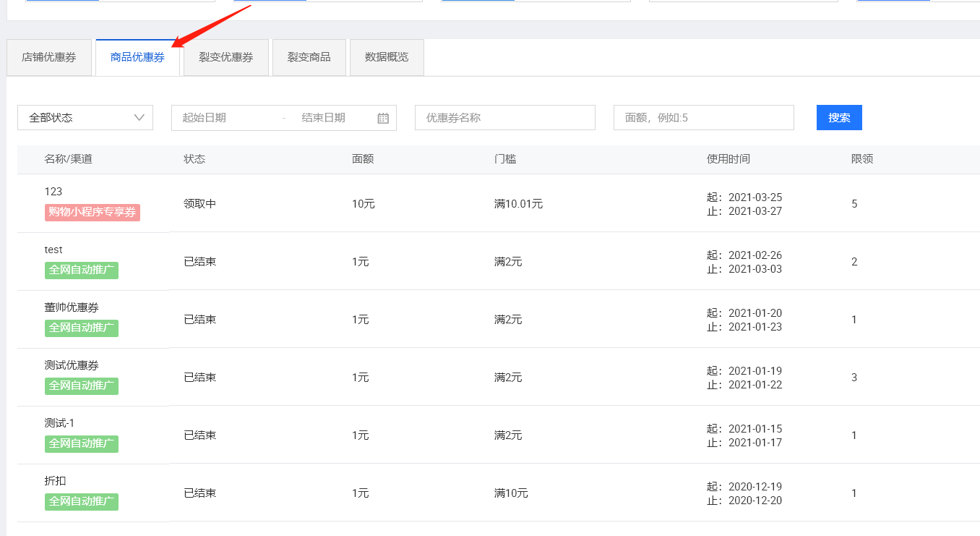
Task: Click start date 2021-01-15
Action: 755,429
